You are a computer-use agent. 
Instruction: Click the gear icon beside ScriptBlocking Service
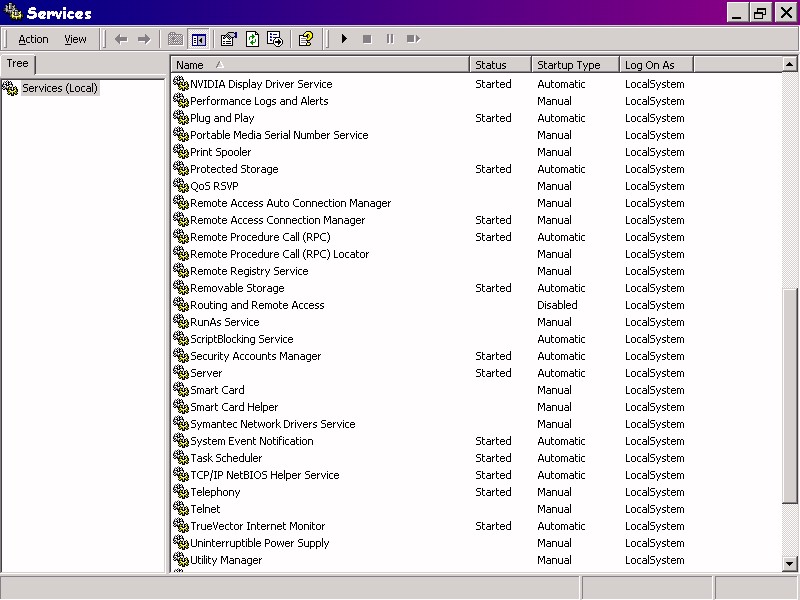tap(181, 338)
